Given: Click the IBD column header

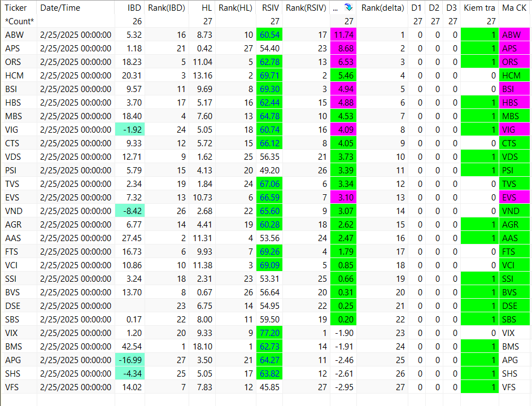Looking at the screenshot, I should [134, 8].
